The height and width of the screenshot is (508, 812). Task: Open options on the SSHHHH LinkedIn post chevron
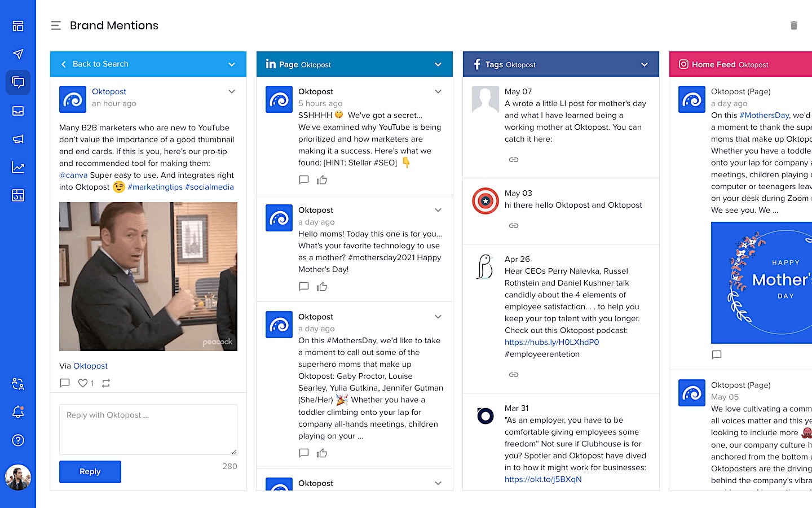point(438,91)
